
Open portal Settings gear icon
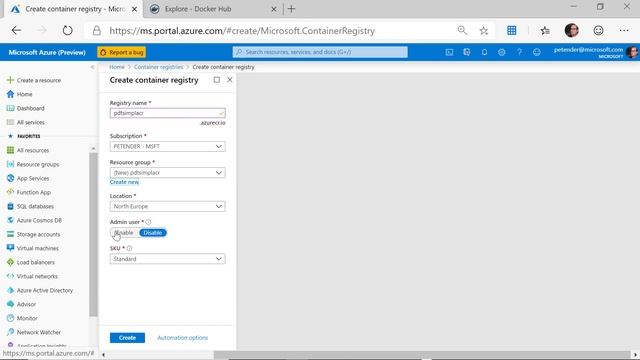click(x=502, y=52)
